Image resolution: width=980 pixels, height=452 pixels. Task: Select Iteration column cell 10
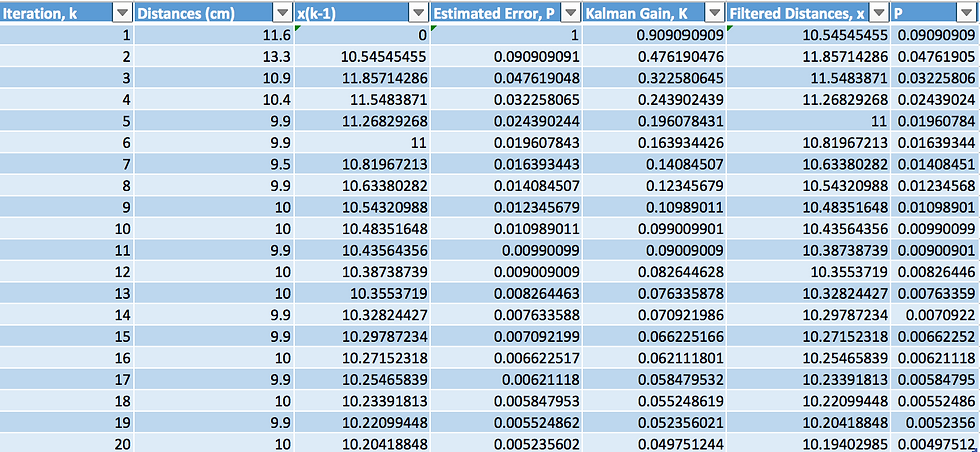pyautogui.click(x=66, y=229)
